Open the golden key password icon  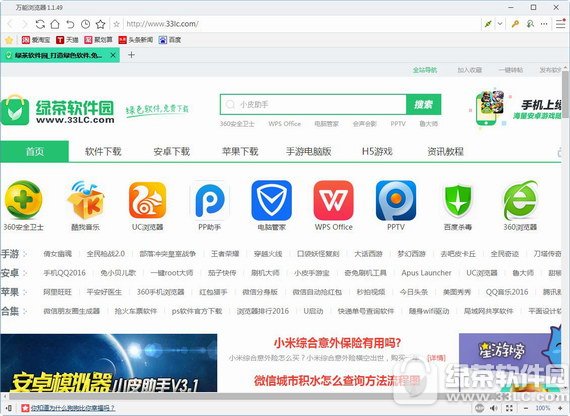click(515, 24)
